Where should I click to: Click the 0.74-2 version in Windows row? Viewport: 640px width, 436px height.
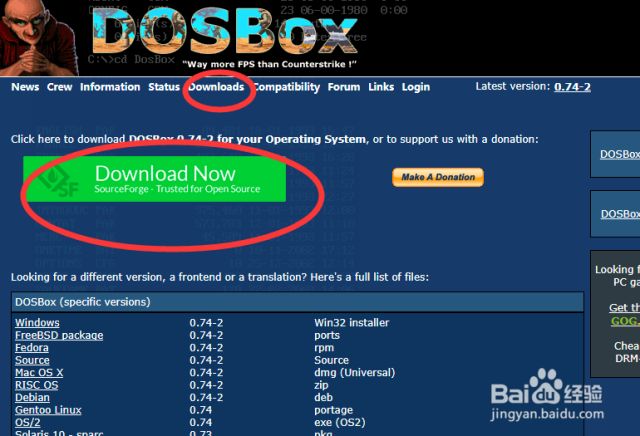pyautogui.click(x=206, y=323)
